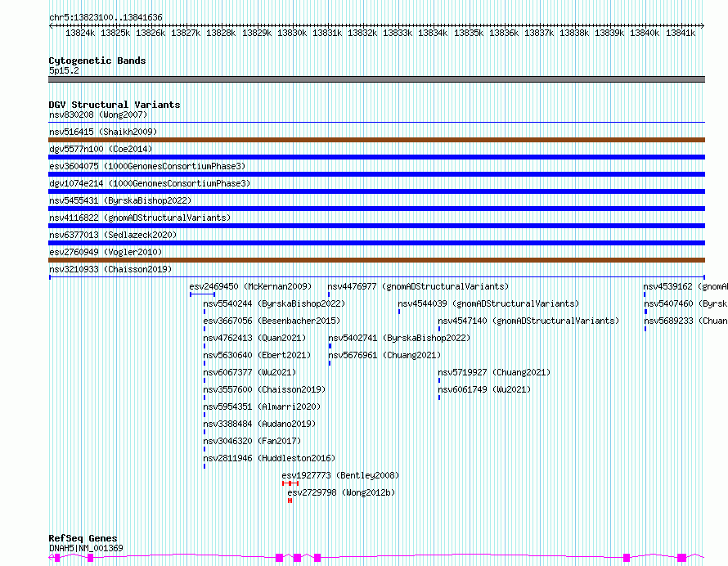
Task: Open nsv4547140 (gnomADStructuralVariants) label
Action: [528, 321]
